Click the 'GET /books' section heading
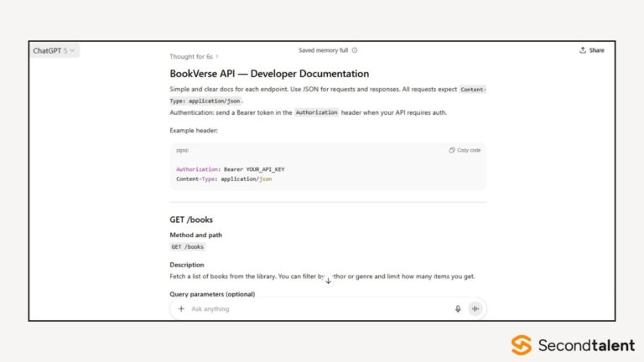Screen dimensions: 644x362 (191, 220)
